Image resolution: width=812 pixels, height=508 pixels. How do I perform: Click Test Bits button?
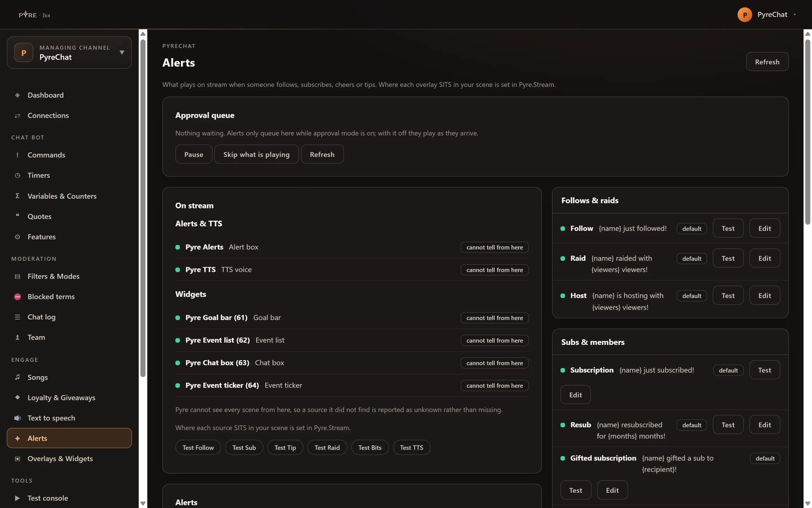coord(370,448)
